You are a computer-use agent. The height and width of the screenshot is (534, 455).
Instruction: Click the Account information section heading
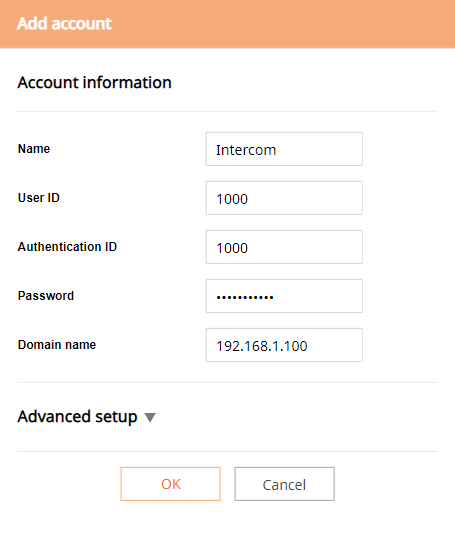[x=94, y=82]
